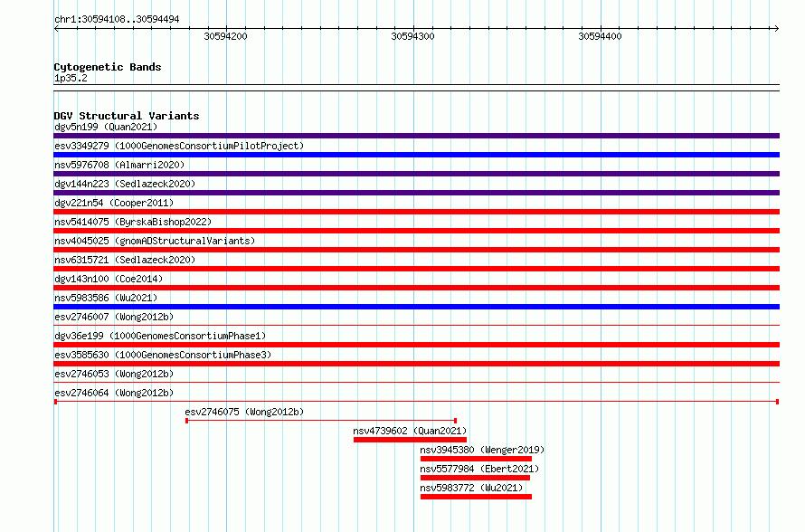This screenshot has width=805, height=532.
Task: Click the nsv3945380 (Wenger2019) red bar
Action: click(x=476, y=459)
